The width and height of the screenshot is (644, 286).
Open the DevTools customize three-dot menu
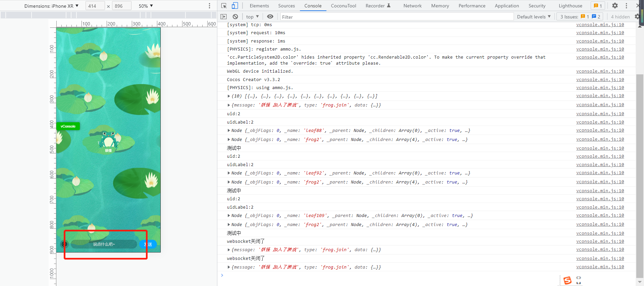coord(626,6)
